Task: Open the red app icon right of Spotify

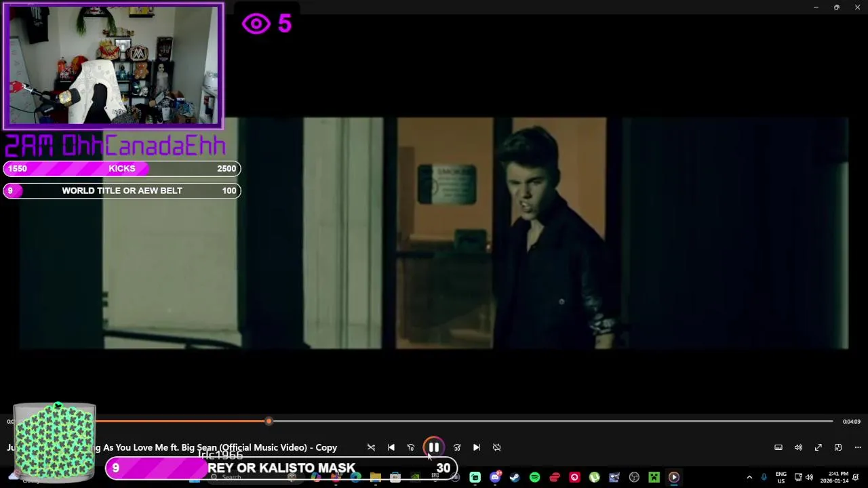Action: tap(555, 477)
